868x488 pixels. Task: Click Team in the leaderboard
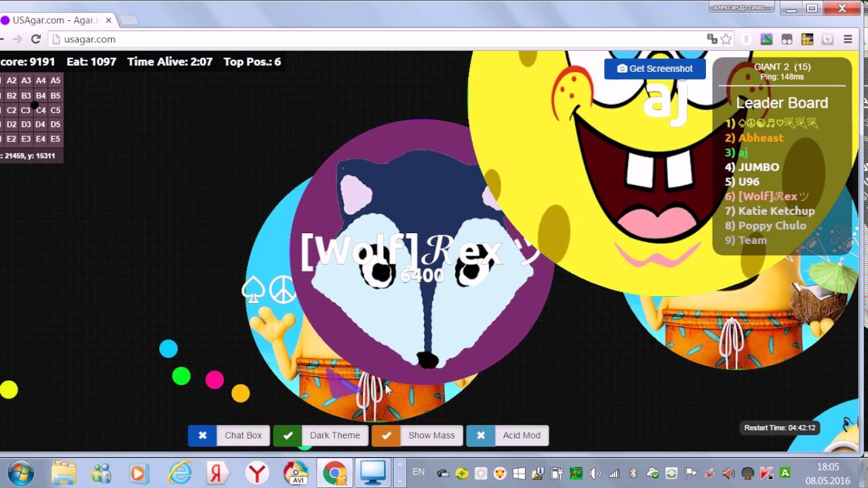752,240
